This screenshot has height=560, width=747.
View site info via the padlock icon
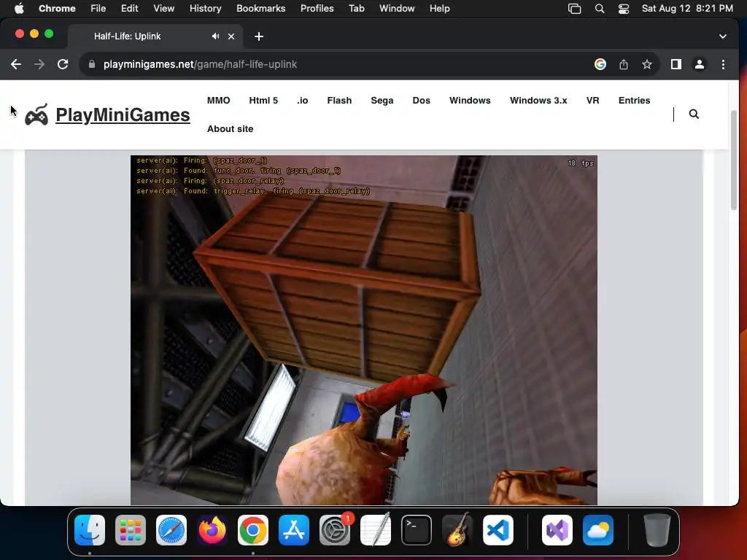pos(92,64)
